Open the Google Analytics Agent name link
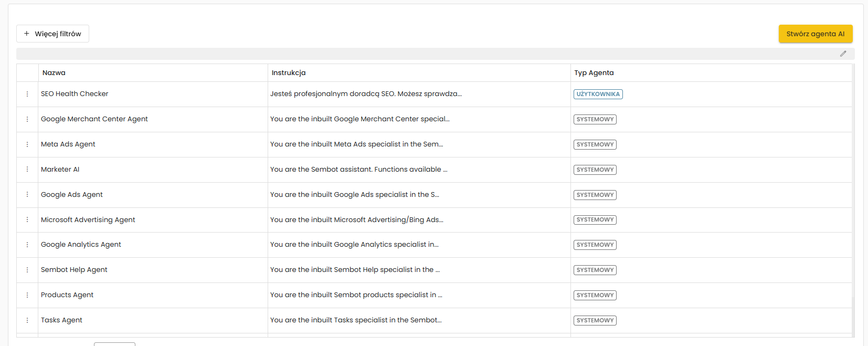This screenshot has width=868, height=346. click(x=81, y=245)
